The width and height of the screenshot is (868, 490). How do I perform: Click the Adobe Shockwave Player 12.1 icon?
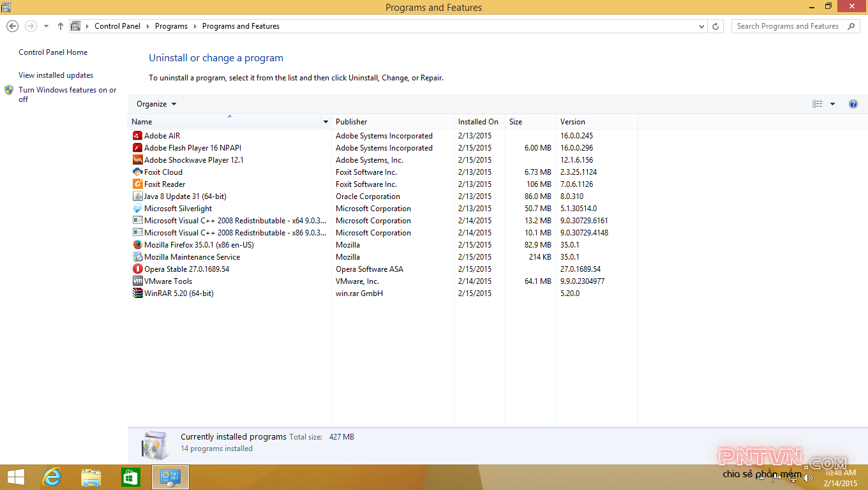pos(137,160)
